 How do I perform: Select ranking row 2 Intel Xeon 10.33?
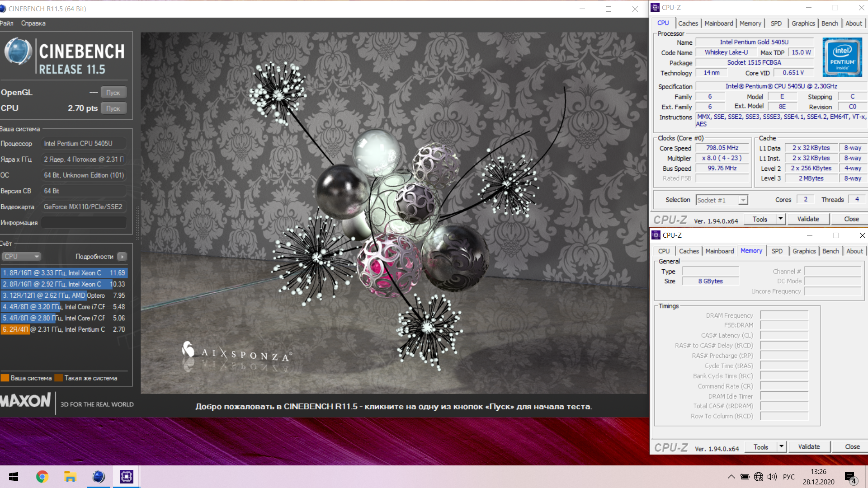coord(64,284)
